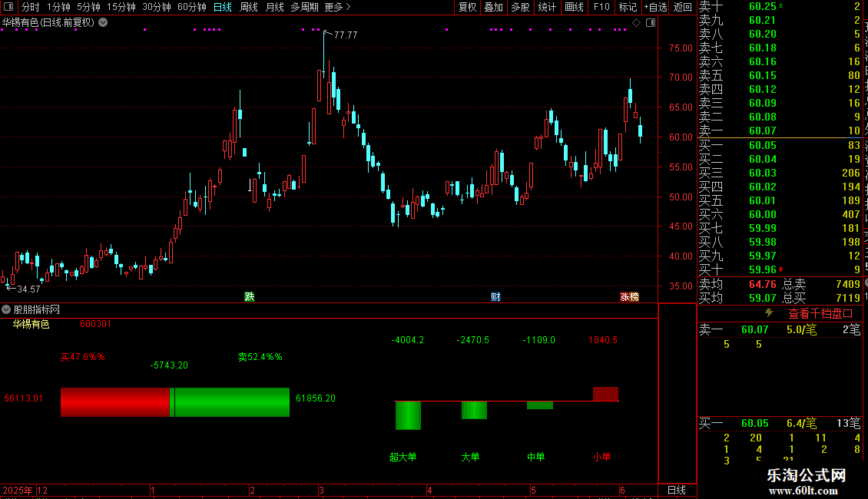
Task: Click the 2025年 date label on time axis
Action: (17, 490)
